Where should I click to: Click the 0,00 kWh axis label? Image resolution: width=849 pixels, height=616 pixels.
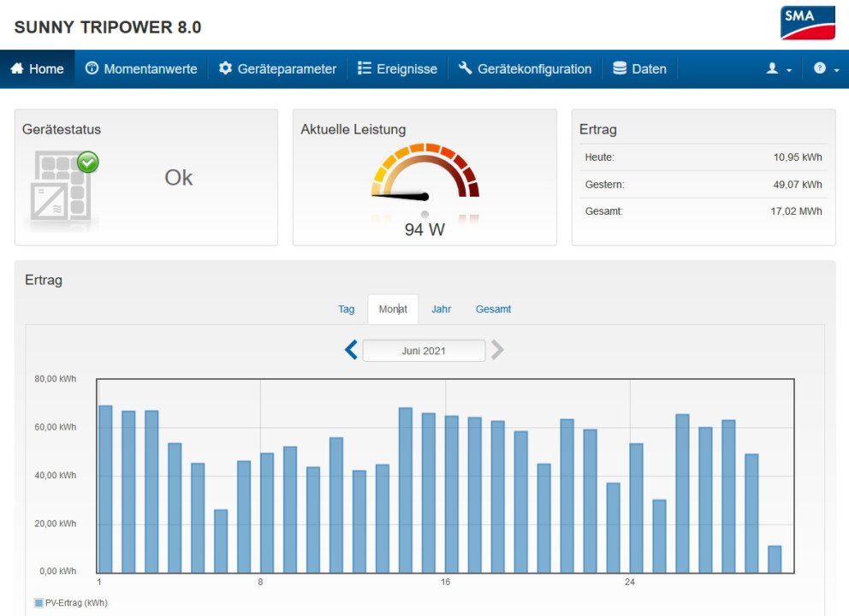click(58, 571)
